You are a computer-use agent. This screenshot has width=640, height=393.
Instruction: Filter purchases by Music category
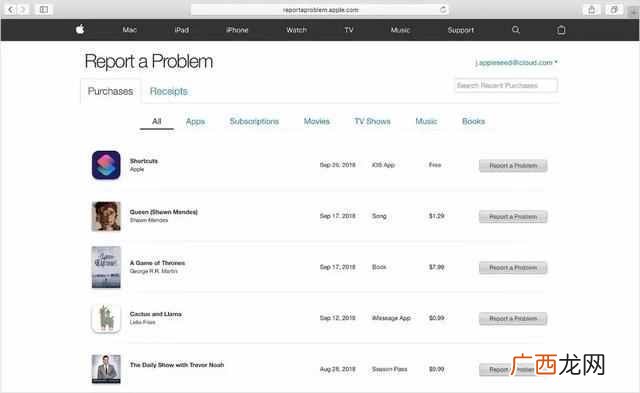(x=426, y=121)
